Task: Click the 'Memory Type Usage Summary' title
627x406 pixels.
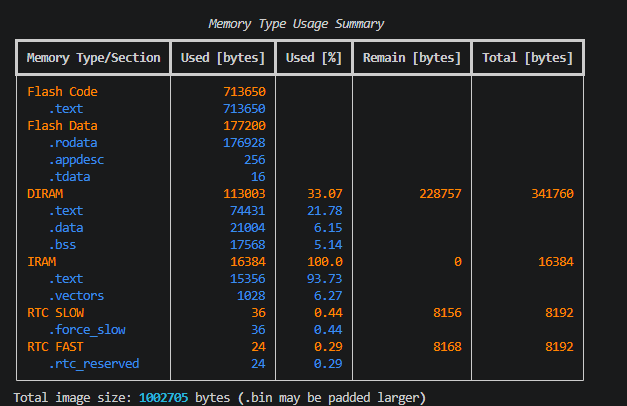Action: (x=296, y=24)
